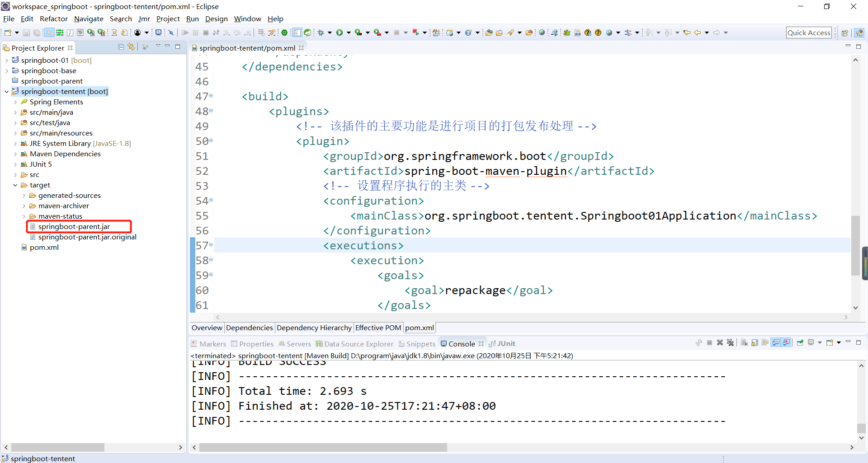The height and width of the screenshot is (463, 868).
Task: Click the Clear Console icon
Action: point(744,342)
